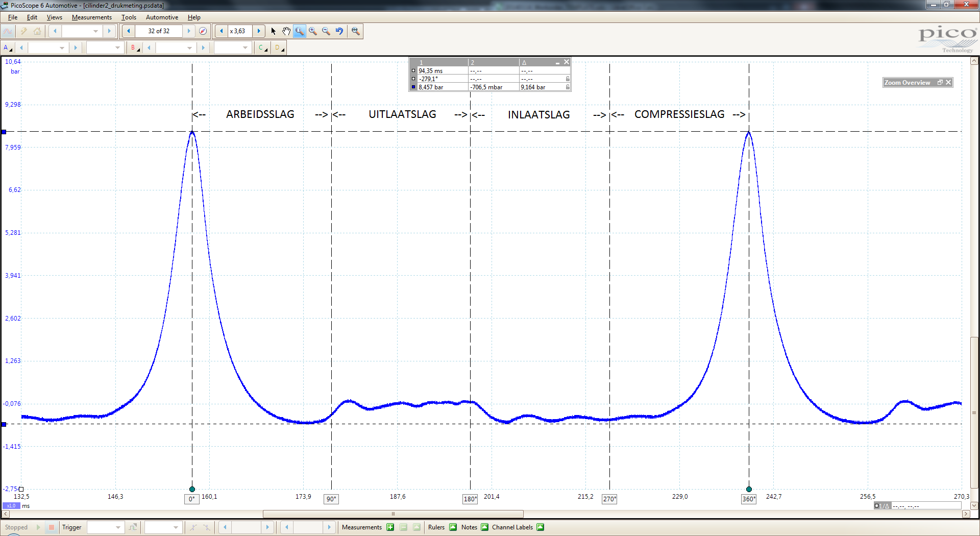Open the Help menu
Viewport: 980px width, 536px height.
tap(194, 17)
